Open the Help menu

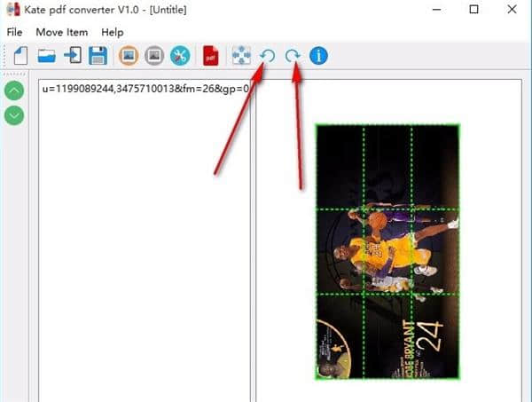click(113, 32)
